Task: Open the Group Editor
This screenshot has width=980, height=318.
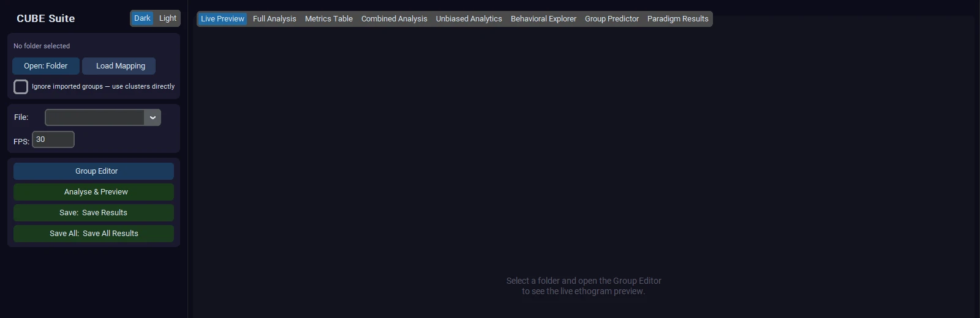Action: (94, 171)
